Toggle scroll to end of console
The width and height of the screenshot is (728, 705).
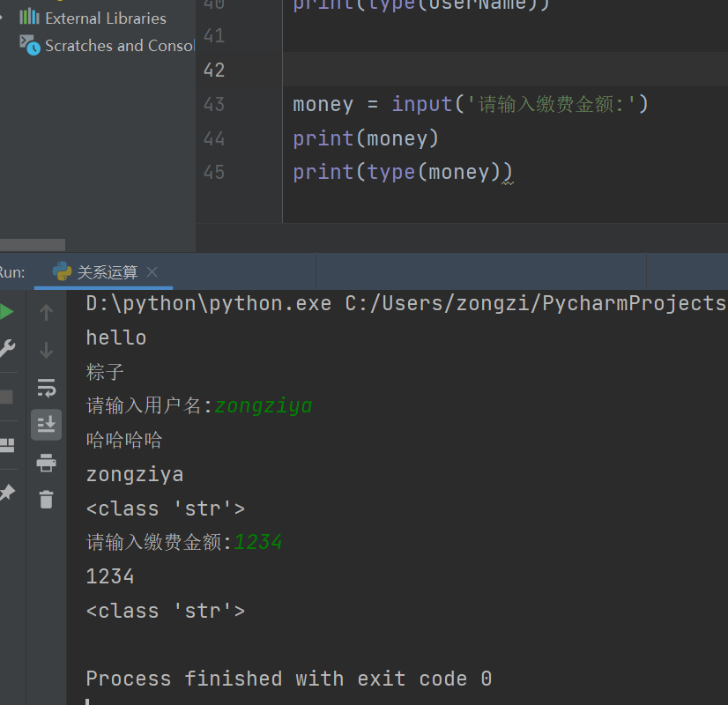coord(46,425)
